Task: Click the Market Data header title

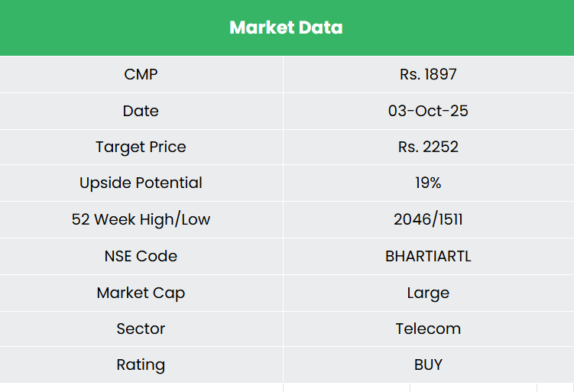Action: click(x=286, y=28)
